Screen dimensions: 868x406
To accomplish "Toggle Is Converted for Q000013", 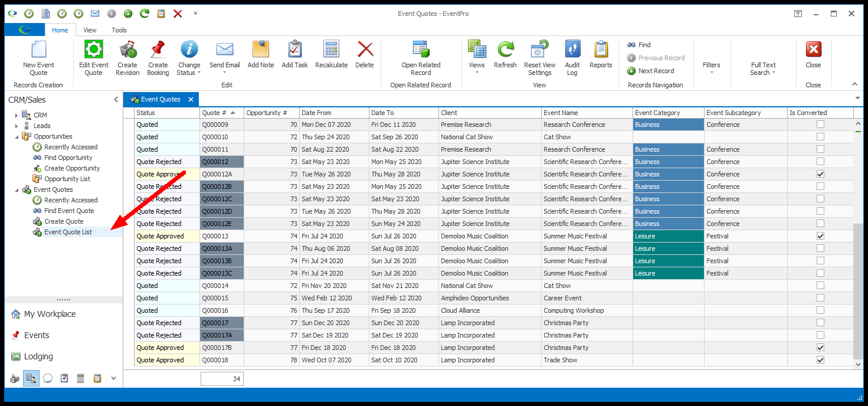I will pos(820,236).
